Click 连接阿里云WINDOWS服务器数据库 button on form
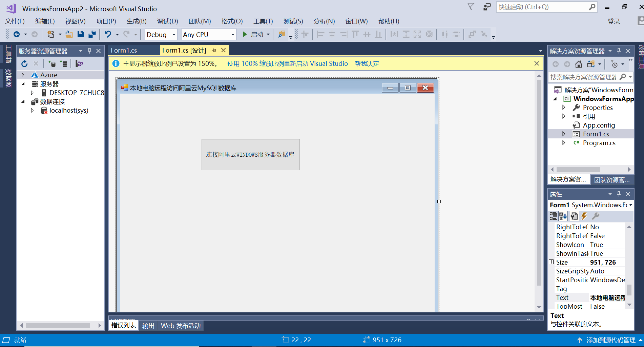Viewport: 644px width, 347px height. point(251,155)
